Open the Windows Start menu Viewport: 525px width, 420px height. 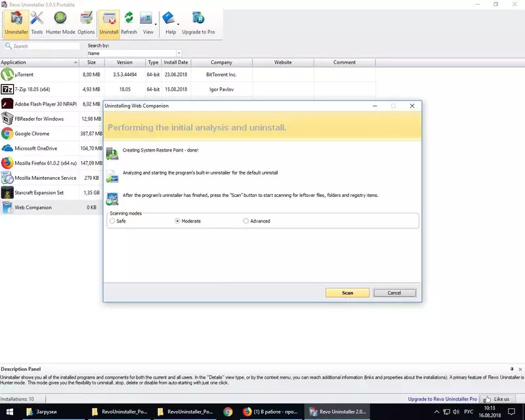pyautogui.click(x=10, y=411)
